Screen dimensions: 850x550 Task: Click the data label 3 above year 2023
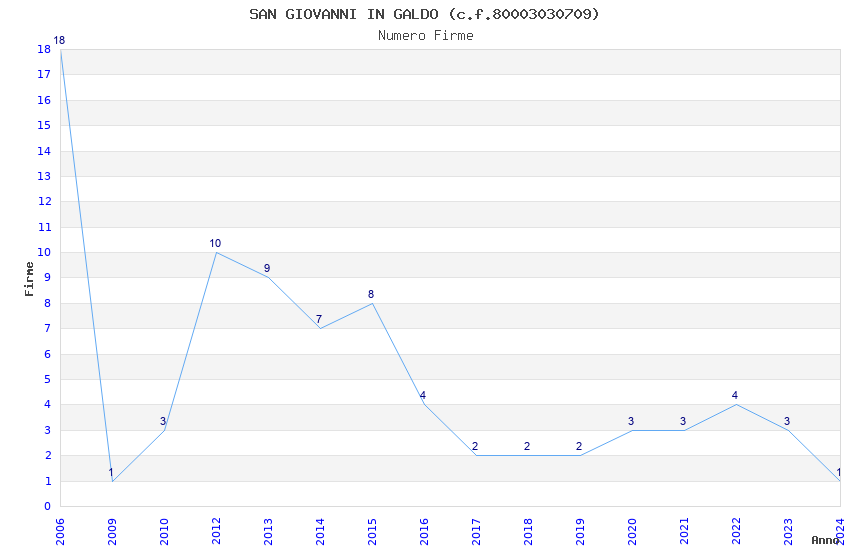tap(787, 421)
